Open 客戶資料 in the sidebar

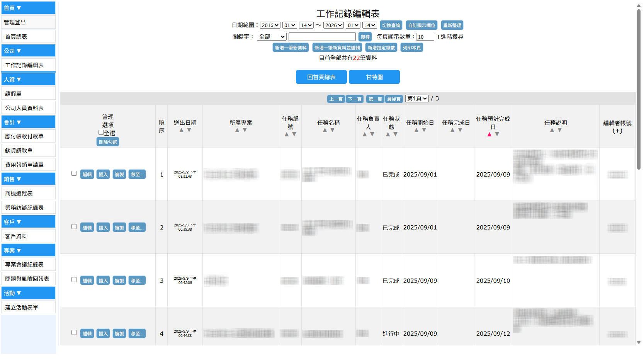coord(28,236)
